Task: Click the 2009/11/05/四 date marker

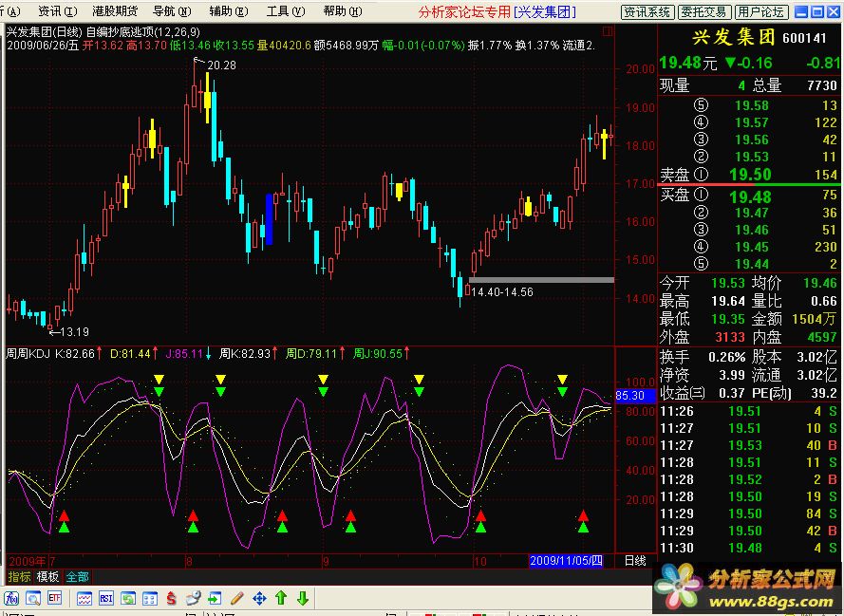Action: (x=566, y=561)
